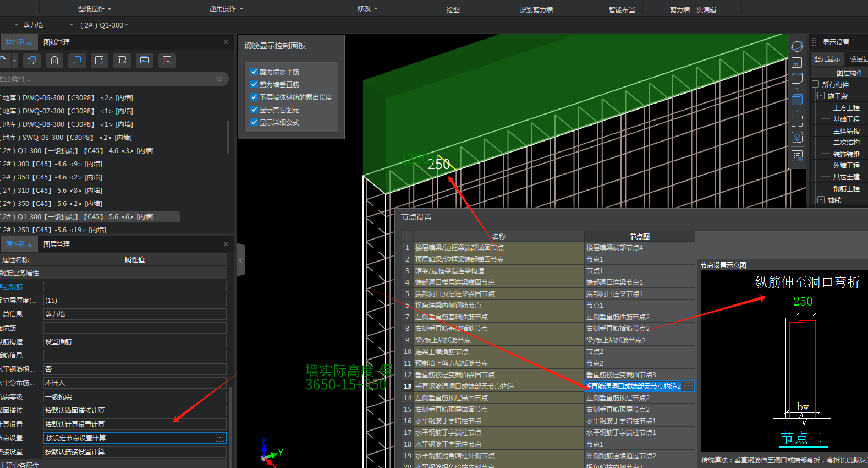Viewport: 868px width, 468px height.
Task: Click the dashed box with cube icon
Action: click(797, 137)
